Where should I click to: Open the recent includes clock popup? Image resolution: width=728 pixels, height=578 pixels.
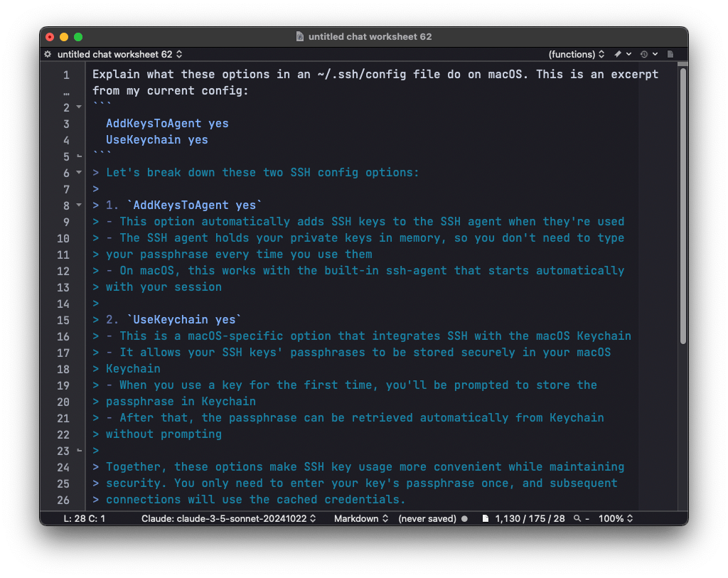pos(649,54)
